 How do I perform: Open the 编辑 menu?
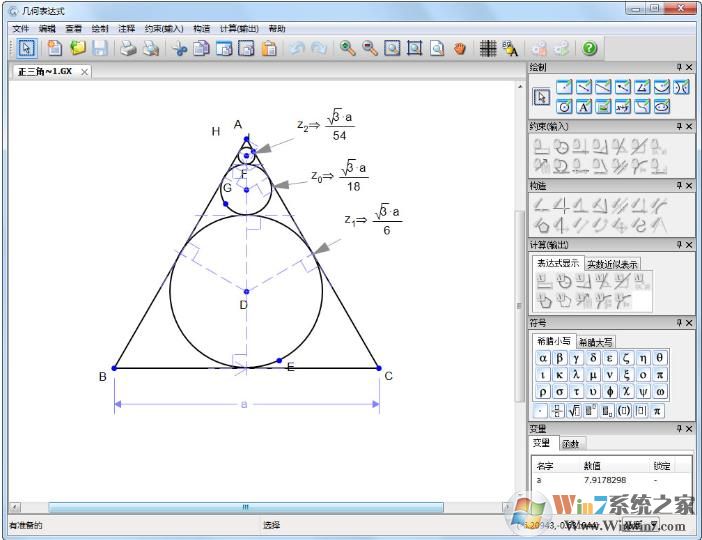pos(47,29)
